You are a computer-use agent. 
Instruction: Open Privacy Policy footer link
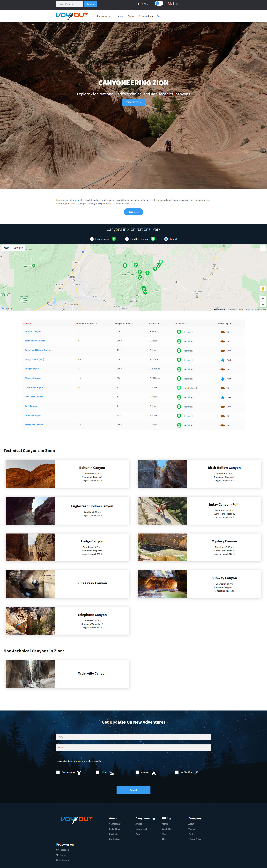(195, 839)
